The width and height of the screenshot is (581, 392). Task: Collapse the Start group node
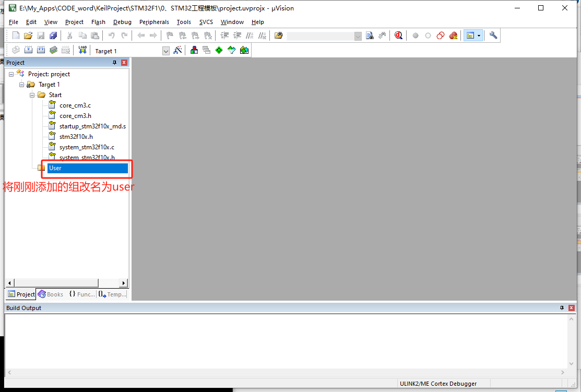point(32,95)
